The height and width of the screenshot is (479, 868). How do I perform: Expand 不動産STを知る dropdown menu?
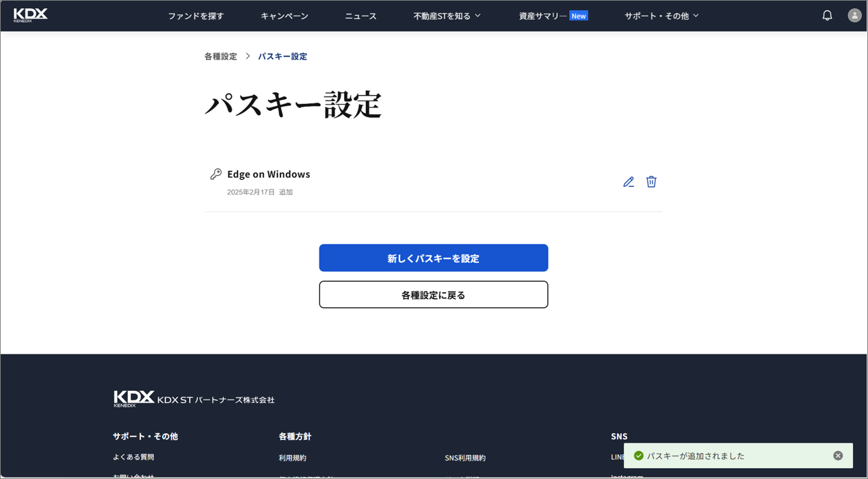point(447,16)
